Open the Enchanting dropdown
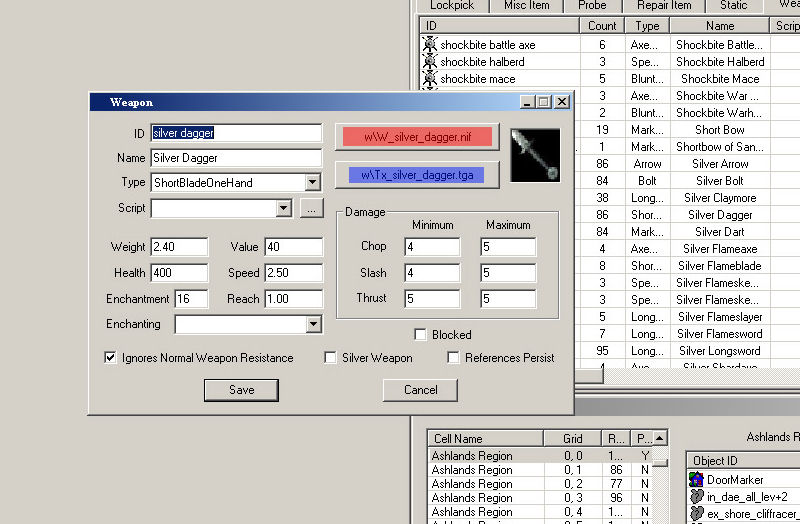 click(313, 324)
